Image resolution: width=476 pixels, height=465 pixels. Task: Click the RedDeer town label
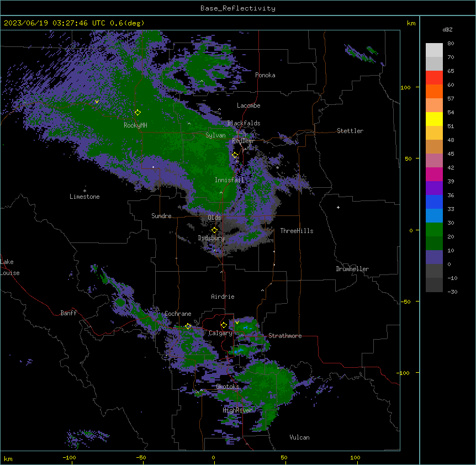click(x=243, y=141)
